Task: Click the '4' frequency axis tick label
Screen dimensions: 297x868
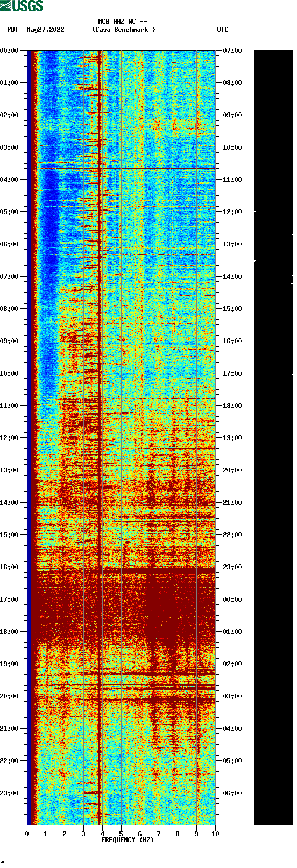Action: point(102,834)
